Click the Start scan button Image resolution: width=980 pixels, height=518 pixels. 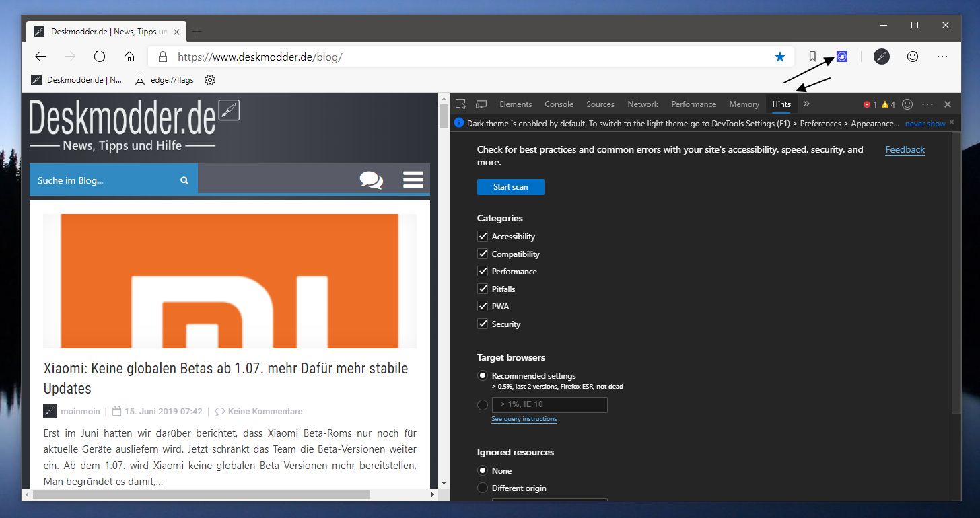[x=510, y=187]
